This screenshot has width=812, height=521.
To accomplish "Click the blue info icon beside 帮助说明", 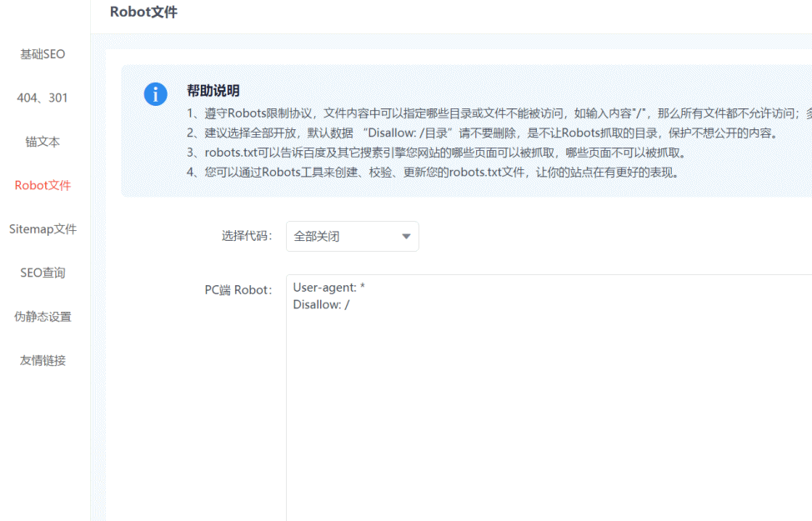I will [x=155, y=94].
